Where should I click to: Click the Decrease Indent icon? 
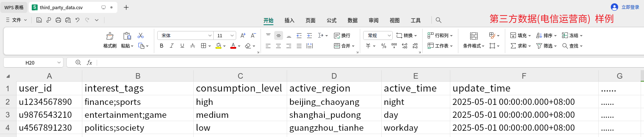click(299, 35)
